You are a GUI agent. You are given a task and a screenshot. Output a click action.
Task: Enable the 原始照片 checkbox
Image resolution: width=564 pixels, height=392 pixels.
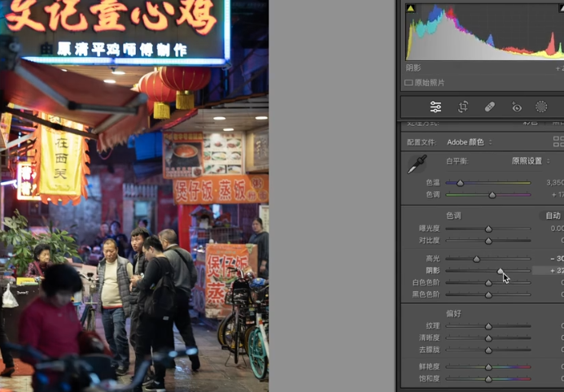tap(409, 83)
